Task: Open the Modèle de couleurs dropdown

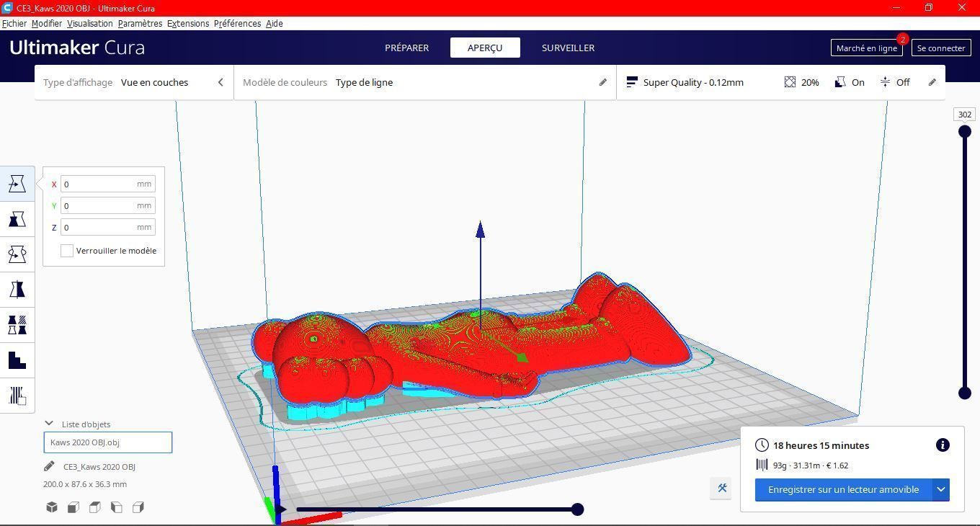Action: 425,82
